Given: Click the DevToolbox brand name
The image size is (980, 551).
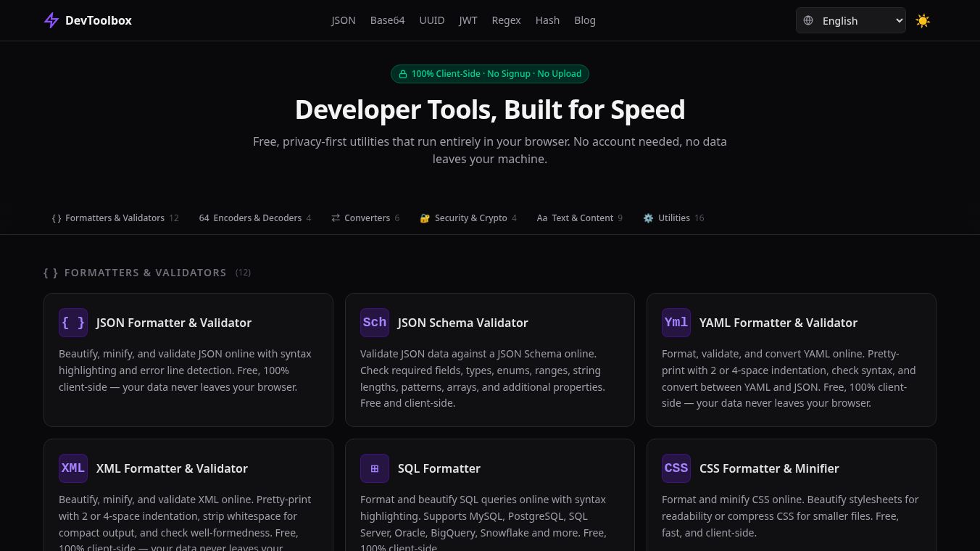Looking at the screenshot, I should [x=99, y=20].
